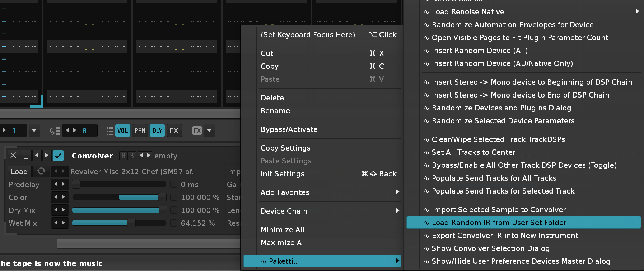
Task: Toggle the DLY column button
Action: click(157, 130)
